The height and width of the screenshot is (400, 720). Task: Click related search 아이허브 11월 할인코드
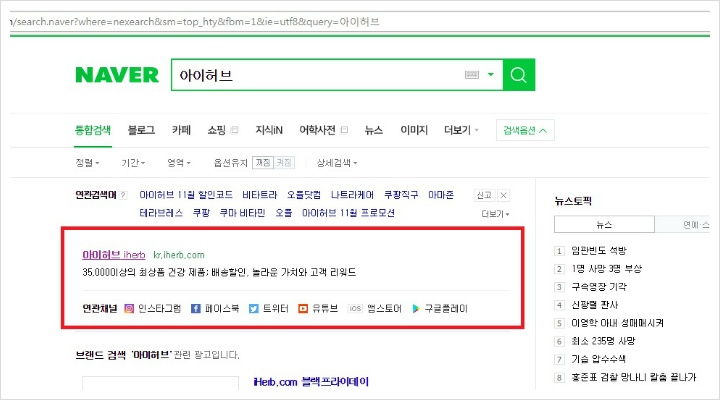pos(186,195)
